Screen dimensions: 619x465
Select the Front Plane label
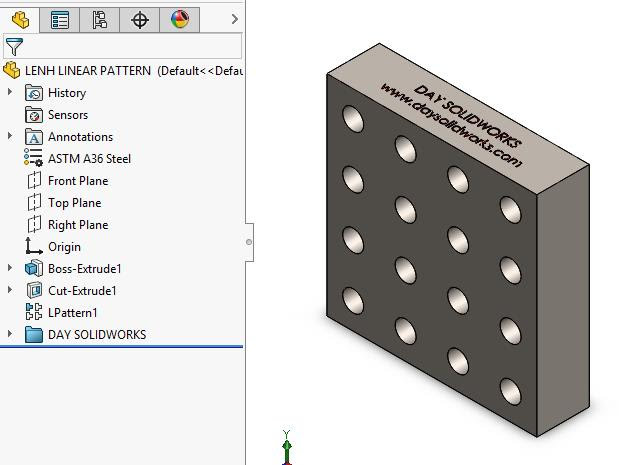point(78,181)
